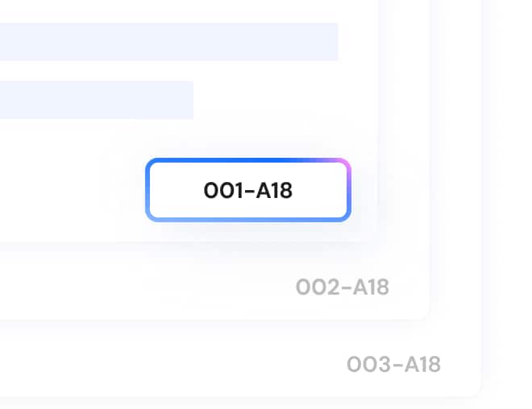Select the 002-A18 card label
This screenshot has height=409, width=532.
pyautogui.click(x=343, y=287)
